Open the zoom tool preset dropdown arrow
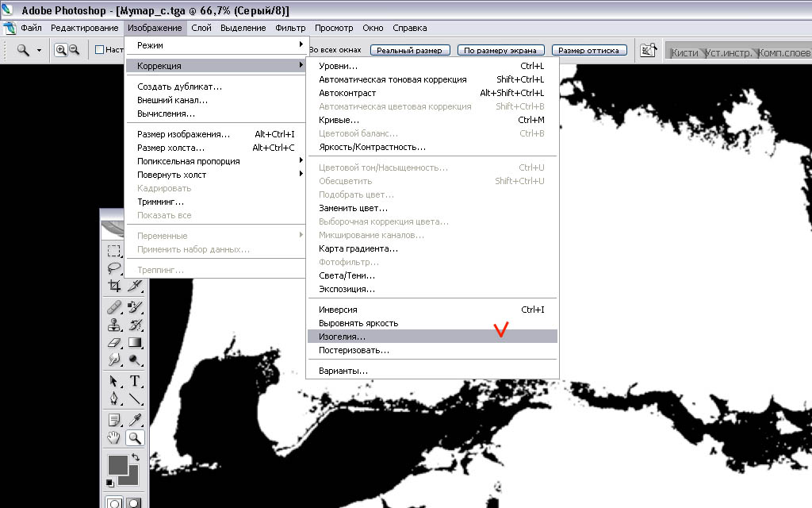This screenshot has width=812, height=508. [x=39, y=50]
